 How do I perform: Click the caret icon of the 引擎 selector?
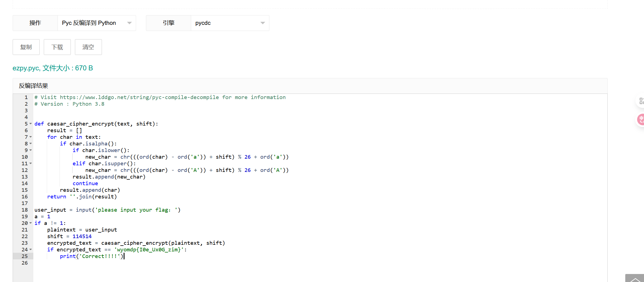263,23
